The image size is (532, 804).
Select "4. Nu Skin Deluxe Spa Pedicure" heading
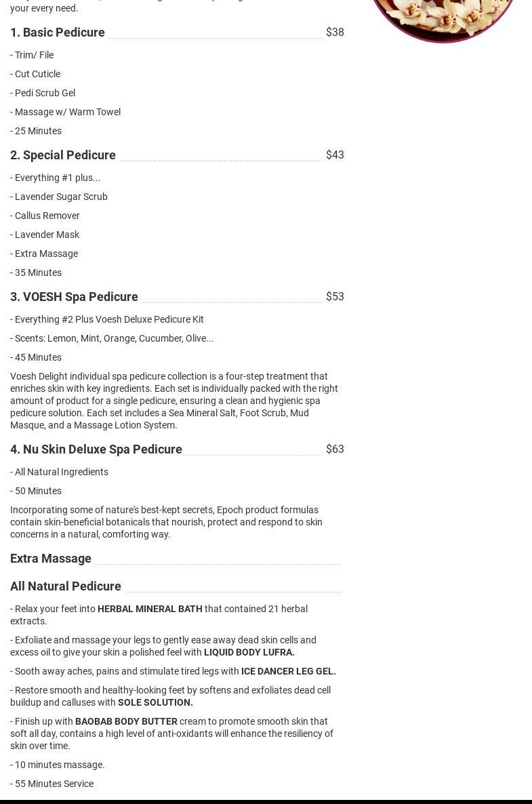(96, 449)
